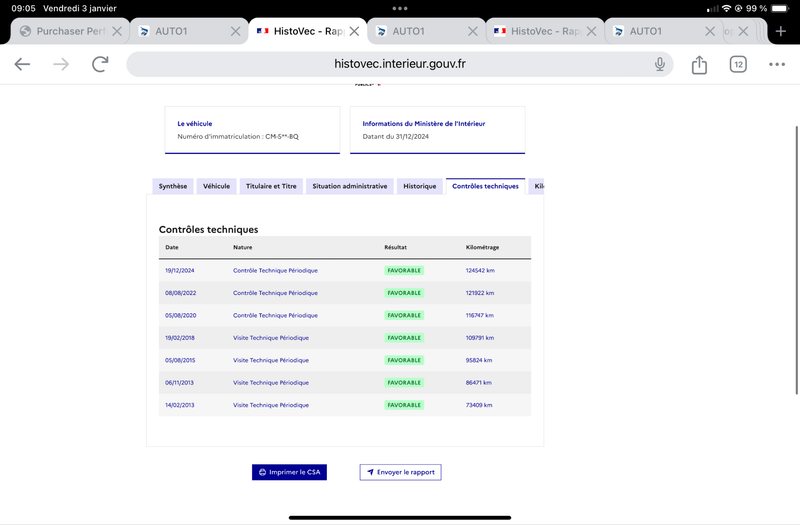Click the forward navigation arrow
Screen dimensions: 800x525
click(61, 64)
